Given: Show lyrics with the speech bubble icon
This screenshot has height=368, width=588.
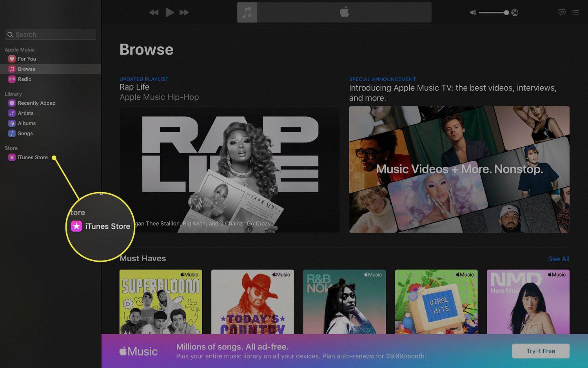Looking at the screenshot, I should click(562, 12).
